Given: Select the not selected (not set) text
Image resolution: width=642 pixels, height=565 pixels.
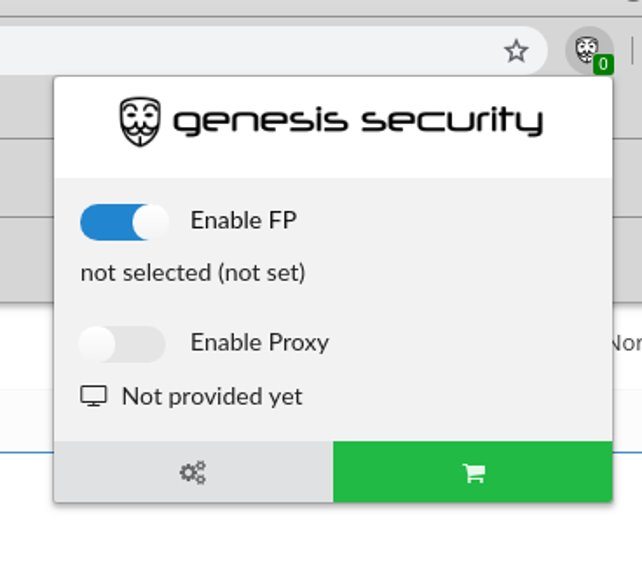Looking at the screenshot, I should (193, 273).
